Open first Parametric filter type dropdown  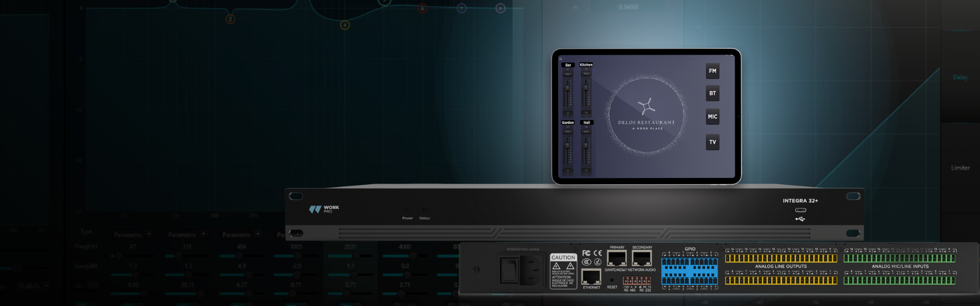point(149,234)
